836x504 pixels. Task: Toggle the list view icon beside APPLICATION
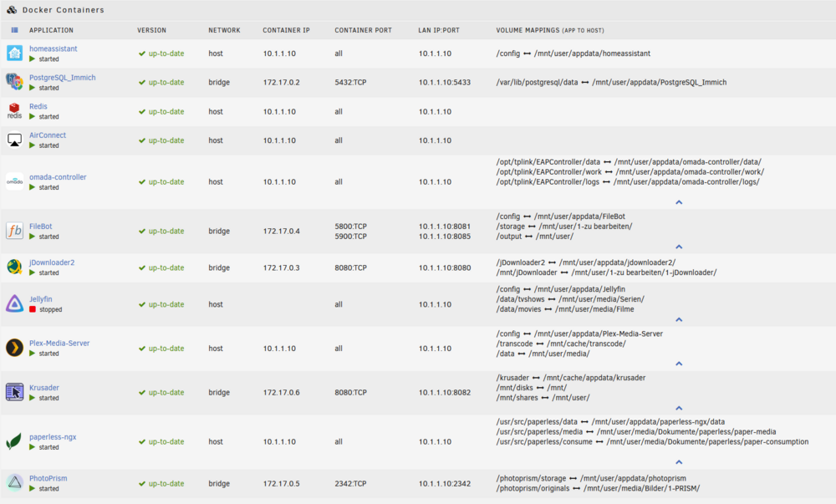point(14,30)
